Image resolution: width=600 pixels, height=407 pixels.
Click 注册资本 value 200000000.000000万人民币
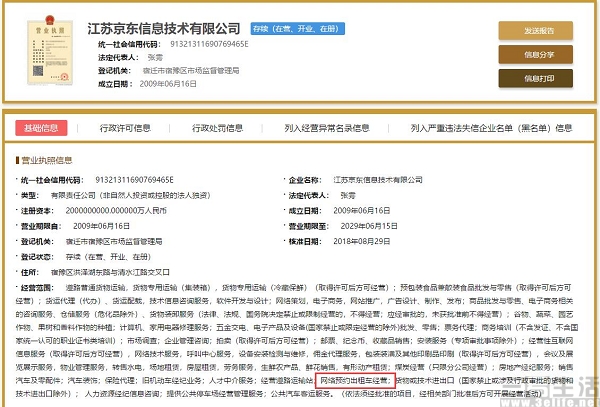pos(116,211)
